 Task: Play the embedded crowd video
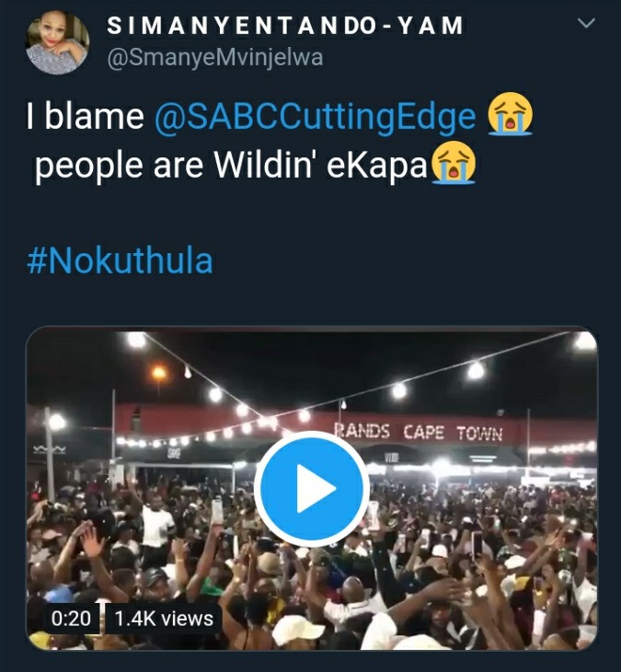311,489
